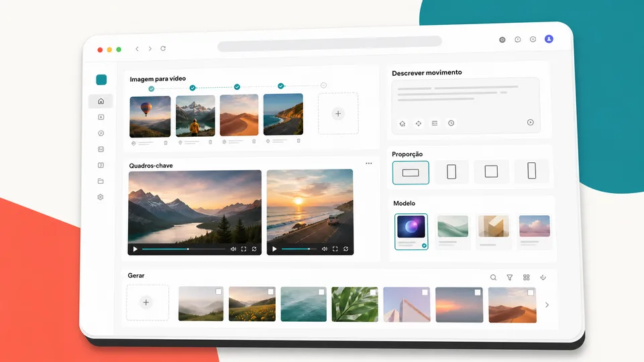Screen dimensions: 644x362
Task: Click the Imagem para vídeo heading
Action: tap(158, 79)
